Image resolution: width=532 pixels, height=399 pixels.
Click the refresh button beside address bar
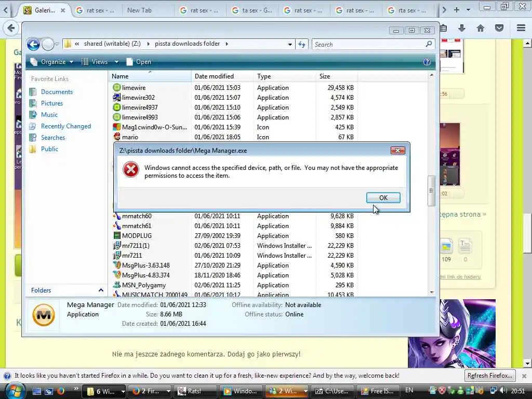[x=302, y=44]
